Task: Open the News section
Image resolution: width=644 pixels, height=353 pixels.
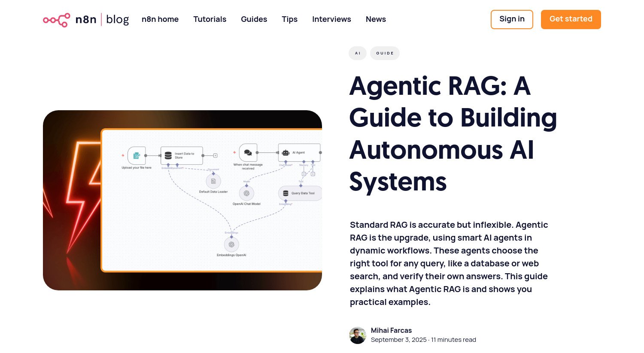Action: pyautogui.click(x=376, y=19)
